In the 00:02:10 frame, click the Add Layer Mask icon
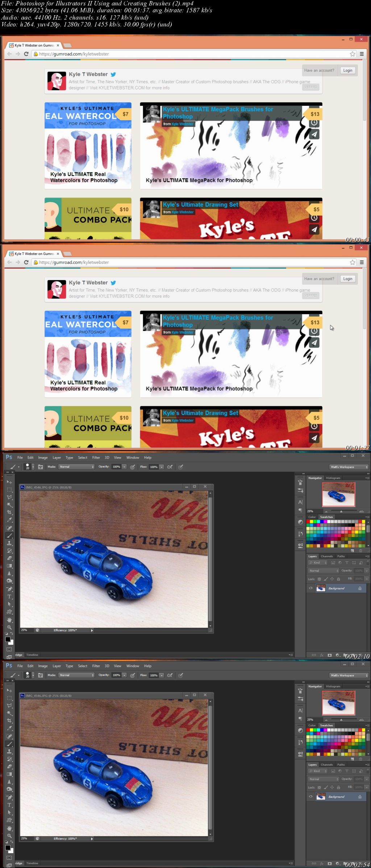371x868 pixels. [x=329, y=655]
